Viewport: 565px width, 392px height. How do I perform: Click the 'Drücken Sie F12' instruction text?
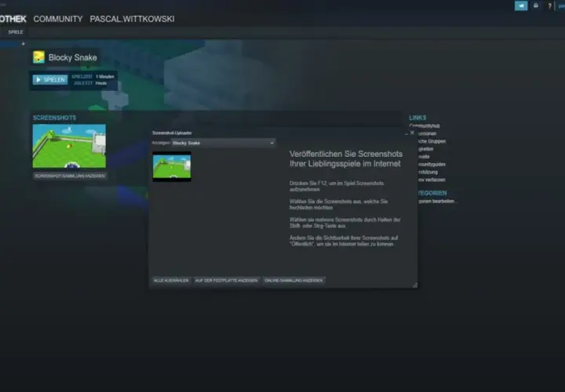tap(337, 186)
